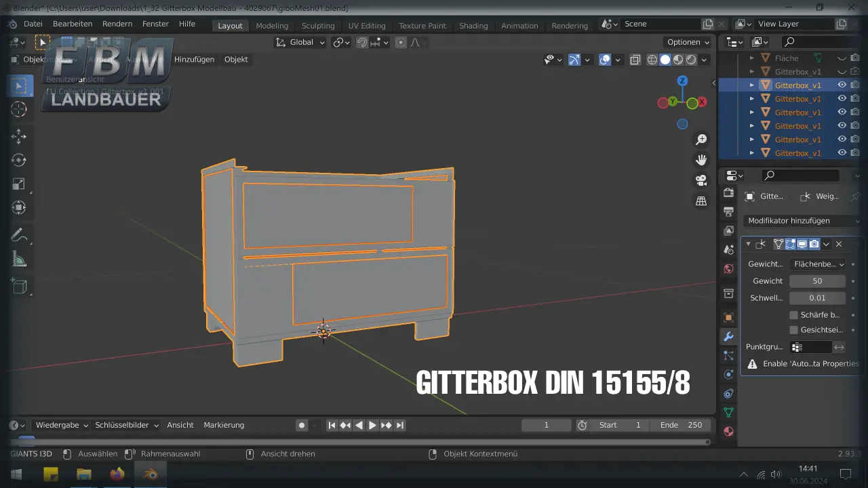Switch to the Modeling workspace tab
The width and height of the screenshot is (868, 488).
coord(272,26)
